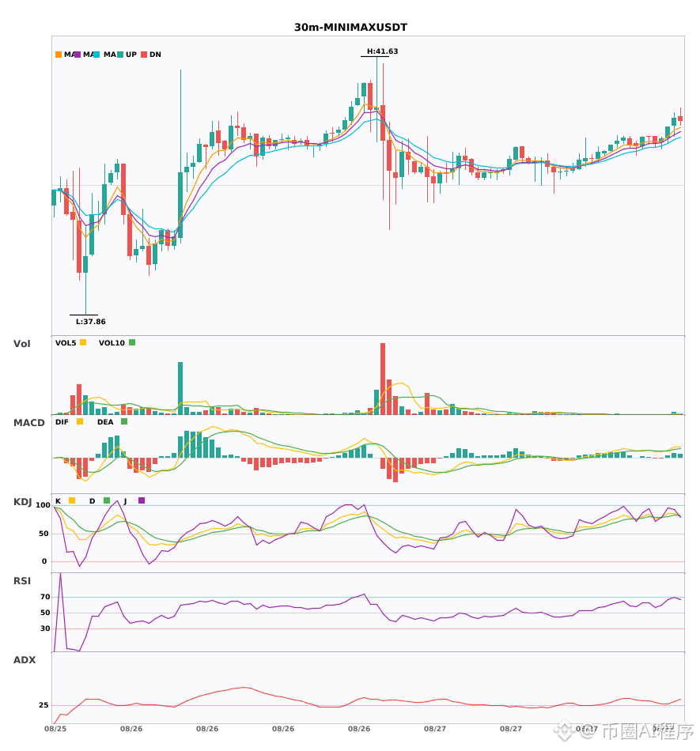Click the 0 axis value in KDJ panel
Image resolution: width=700 pixels, height=751 pixels.
click(44, 561)
